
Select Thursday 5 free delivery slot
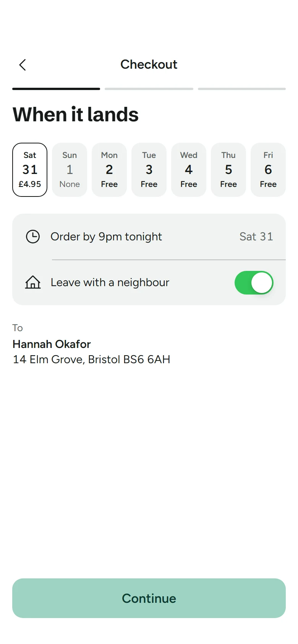point(228,170)
